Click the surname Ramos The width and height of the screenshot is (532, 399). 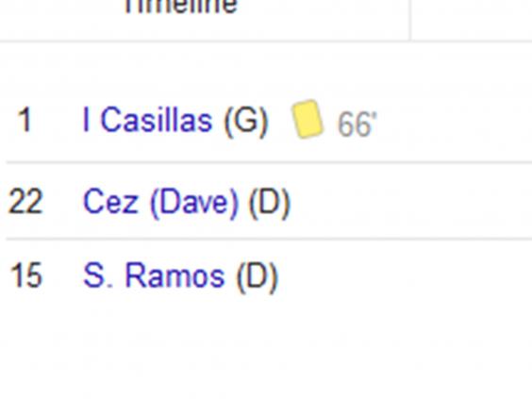[175, 275]
